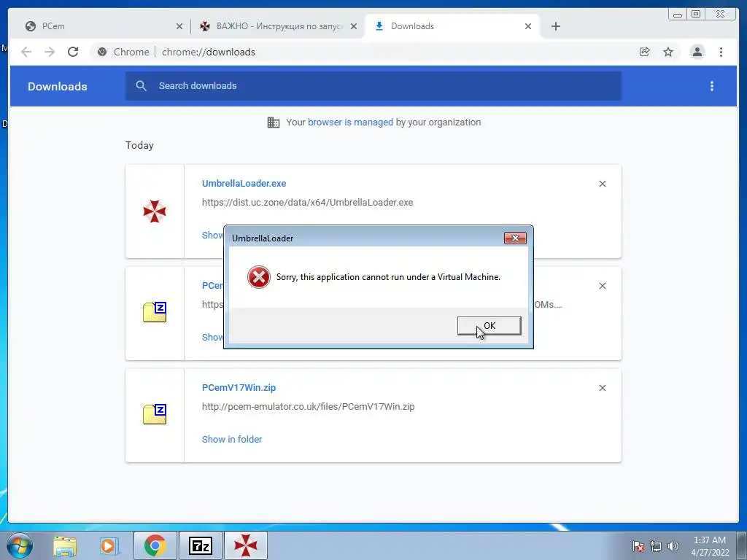Go back to the previous page
This screenshot has width=747, height=560.
tap(26, 52)
